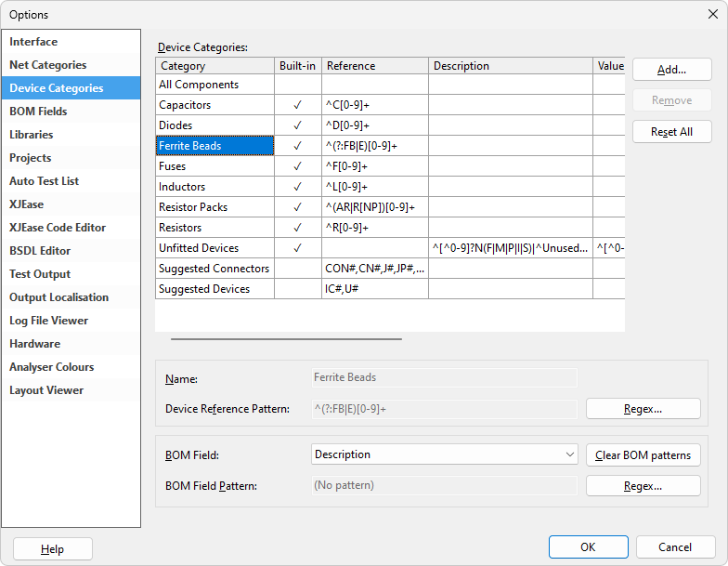The height and width of the screenshot is (566, 728).
Task: Confirm changes with the OK button
Action: 588,547
